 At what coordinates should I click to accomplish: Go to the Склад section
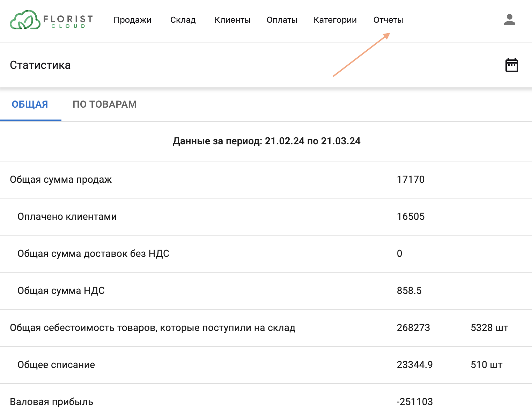[x=183, y=20]
